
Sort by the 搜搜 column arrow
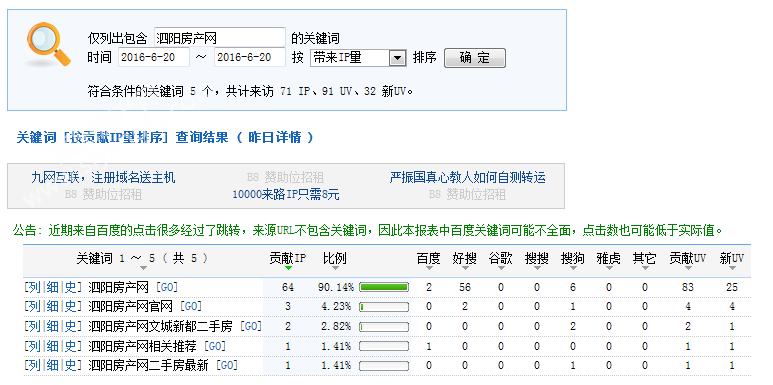click(537, 268)
